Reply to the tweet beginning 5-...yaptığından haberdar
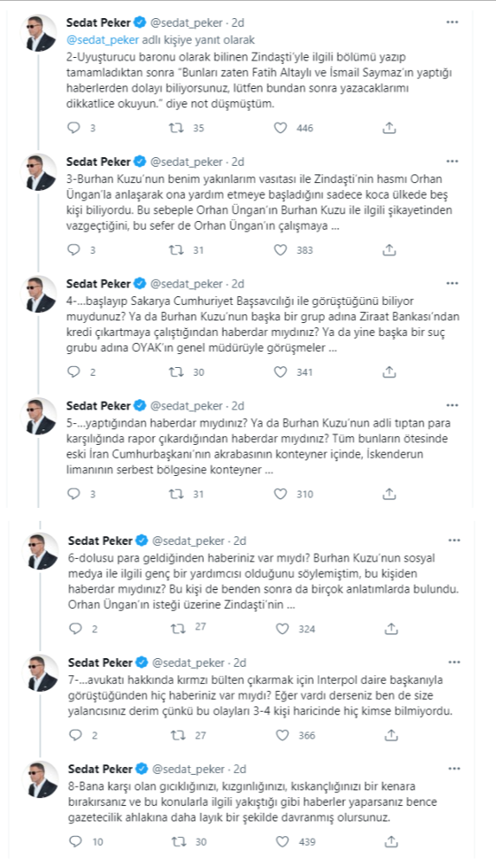The height and width of the screenshot is (868, 496). (74, 494)
